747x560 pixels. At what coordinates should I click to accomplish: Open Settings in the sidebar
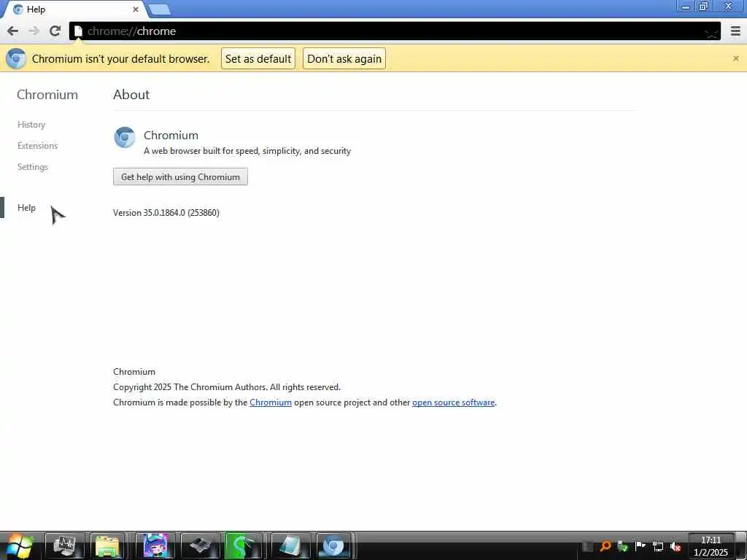point(33,167)
